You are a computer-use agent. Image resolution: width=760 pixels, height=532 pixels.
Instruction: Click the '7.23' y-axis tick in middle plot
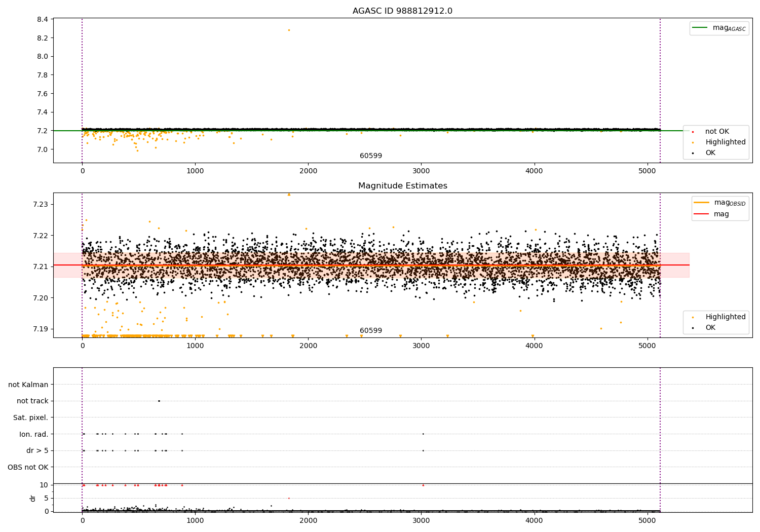tap(41, 204)
